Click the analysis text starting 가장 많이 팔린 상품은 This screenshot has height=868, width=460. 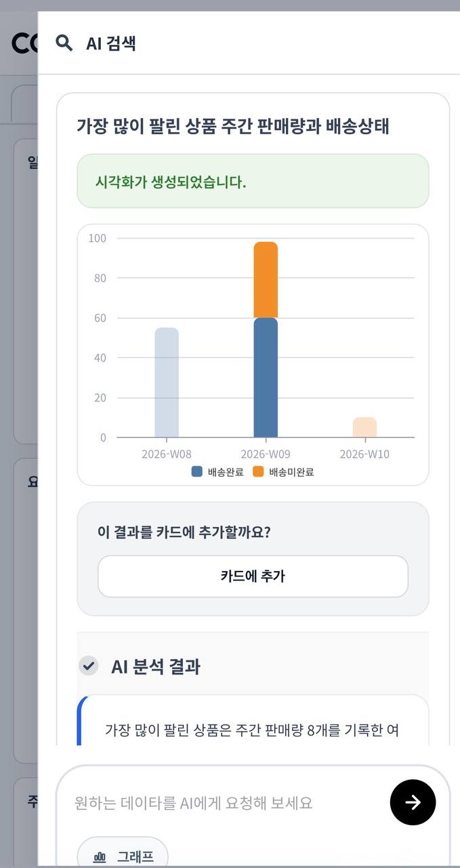pos(252,730)
